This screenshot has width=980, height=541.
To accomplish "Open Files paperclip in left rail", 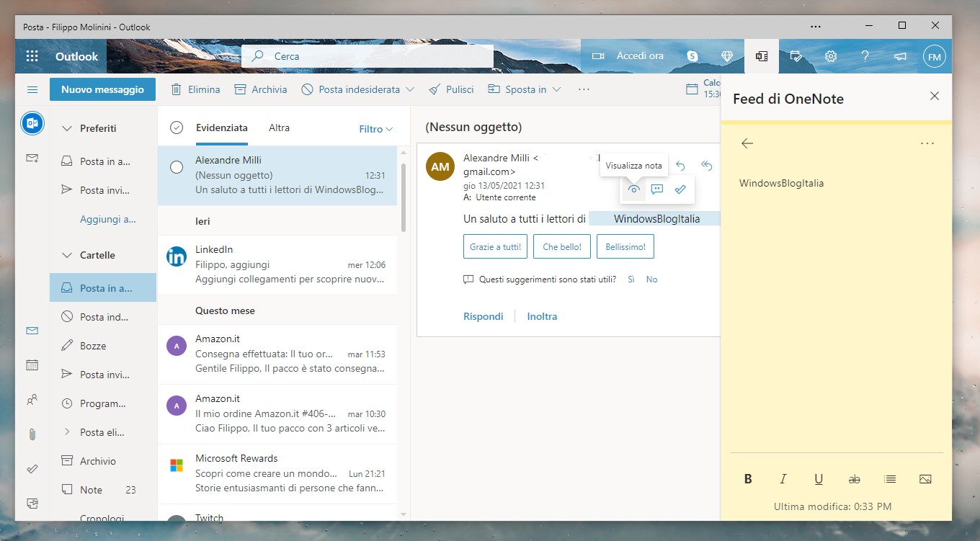I will click(32, 434).
